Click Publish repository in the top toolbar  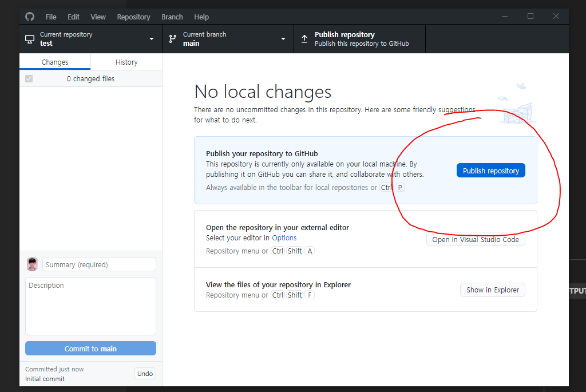(x=359, y=39)
